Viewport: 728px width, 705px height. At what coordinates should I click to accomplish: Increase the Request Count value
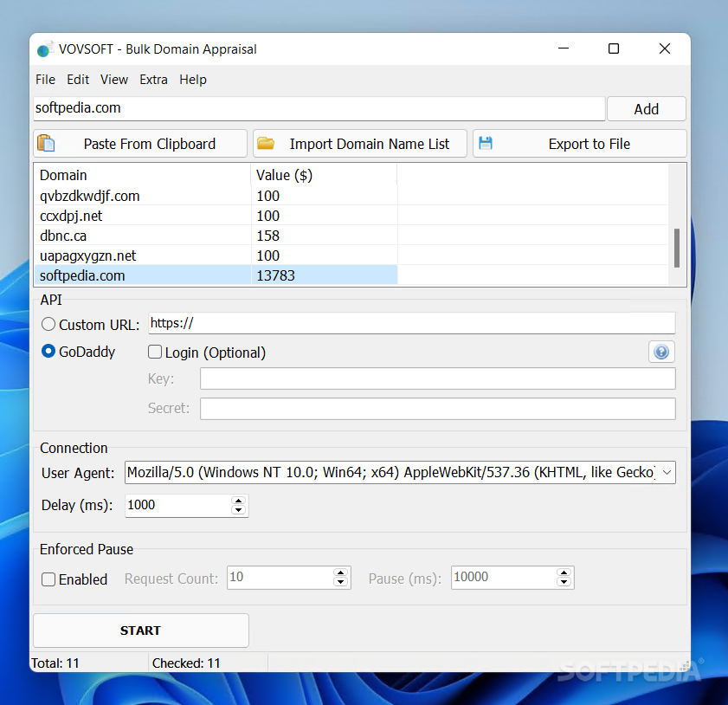tap(341, 572)
